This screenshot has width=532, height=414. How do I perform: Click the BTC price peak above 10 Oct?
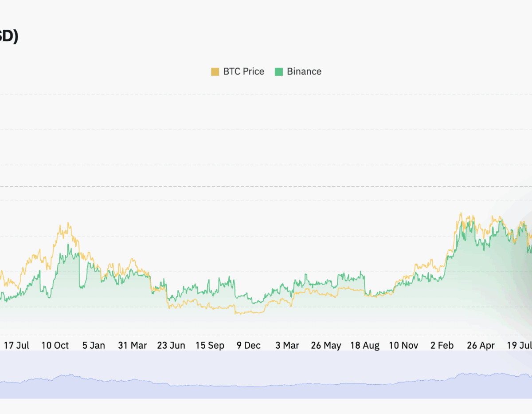tap(68, 223)
